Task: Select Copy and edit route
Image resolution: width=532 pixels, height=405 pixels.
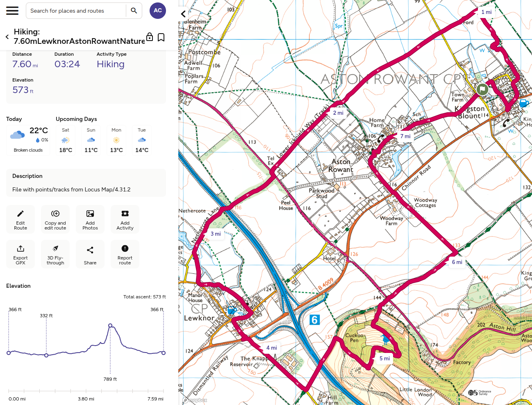Action: pos(55,219)
